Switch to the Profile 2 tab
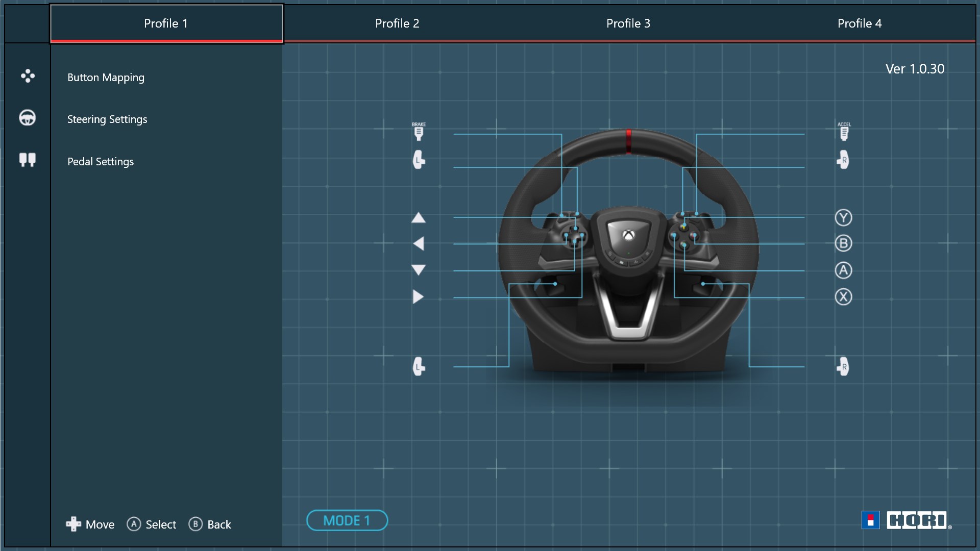Screen dimensions: 980x551 [x=397, y=23]
